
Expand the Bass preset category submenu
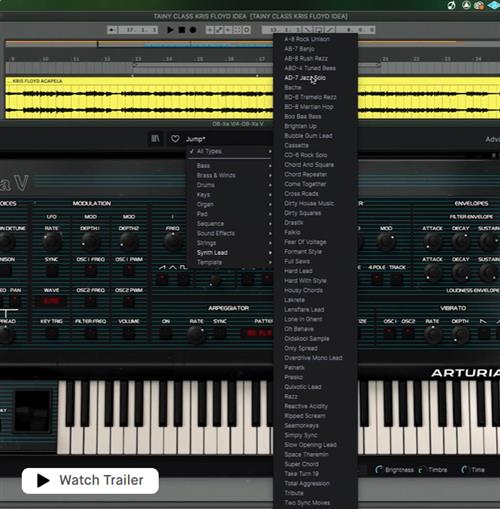pos(230,166)
